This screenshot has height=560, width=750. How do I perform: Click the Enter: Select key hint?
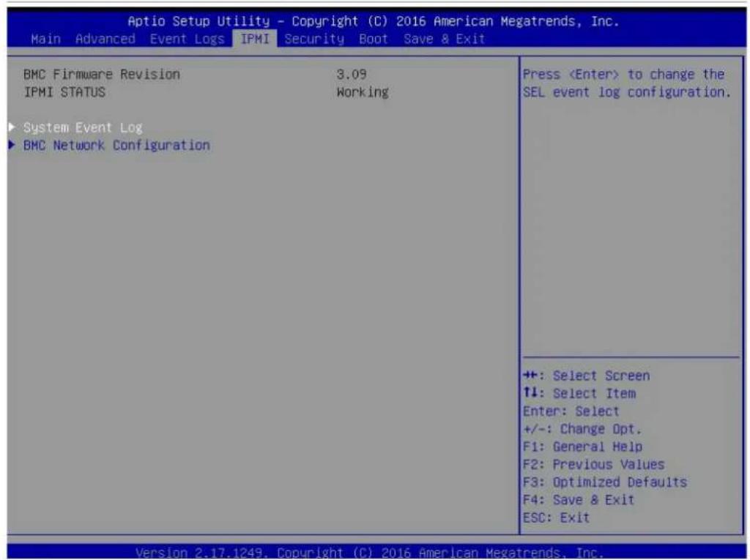(571, 411)
